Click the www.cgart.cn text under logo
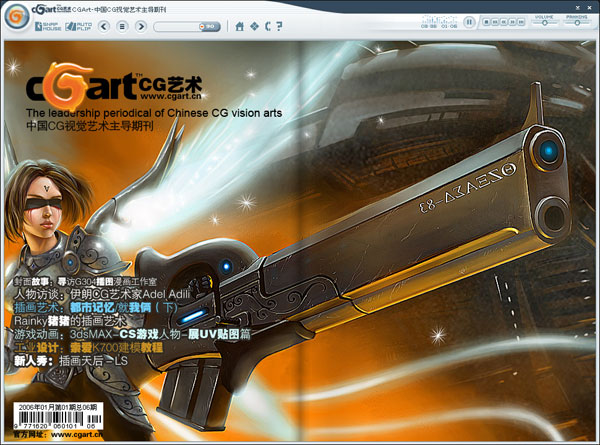The width and height of the screenshot is (600, 445). [x=170, y=96]
